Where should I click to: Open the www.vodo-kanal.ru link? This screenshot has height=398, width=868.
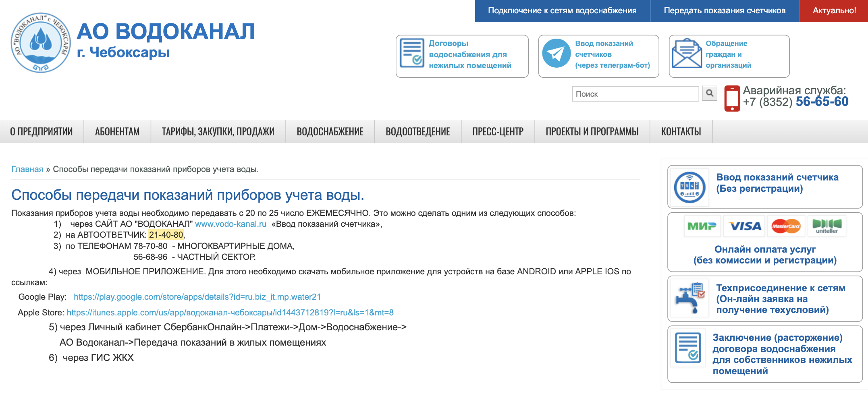231,224
